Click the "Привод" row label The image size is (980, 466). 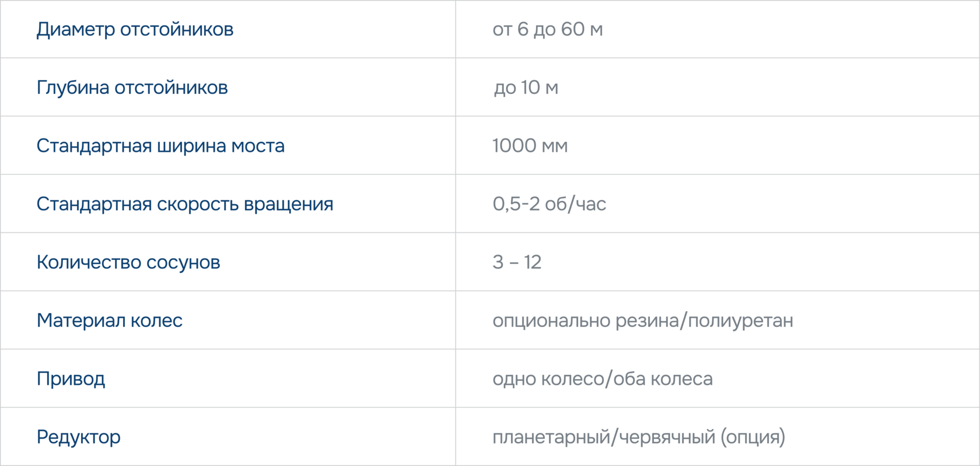(71, 379)
